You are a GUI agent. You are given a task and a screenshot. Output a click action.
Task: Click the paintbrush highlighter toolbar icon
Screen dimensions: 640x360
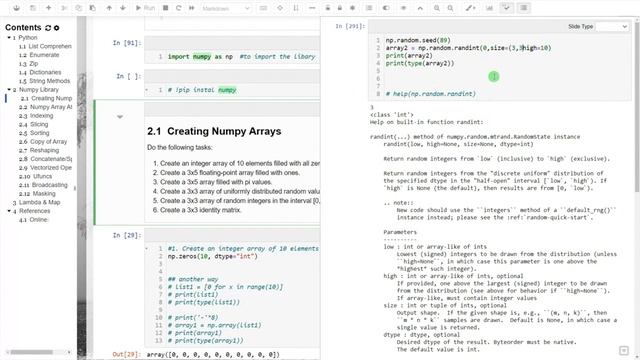(x=470, y=8)
